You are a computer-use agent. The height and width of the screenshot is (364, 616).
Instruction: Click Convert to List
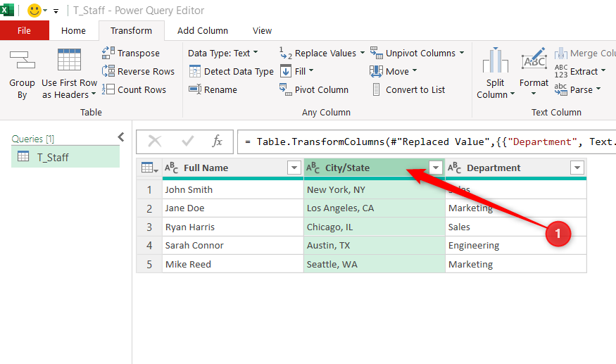(x=408, y=89)
